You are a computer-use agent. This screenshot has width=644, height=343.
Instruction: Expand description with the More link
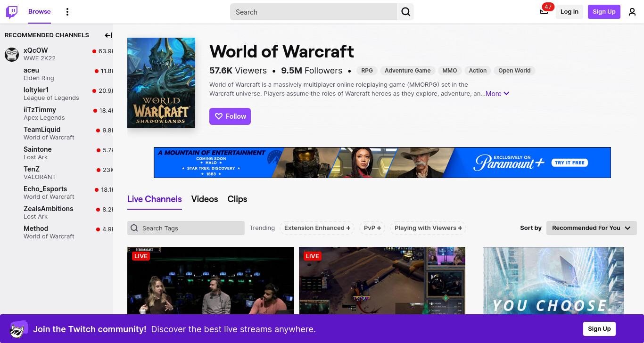(x=497, y=94)
